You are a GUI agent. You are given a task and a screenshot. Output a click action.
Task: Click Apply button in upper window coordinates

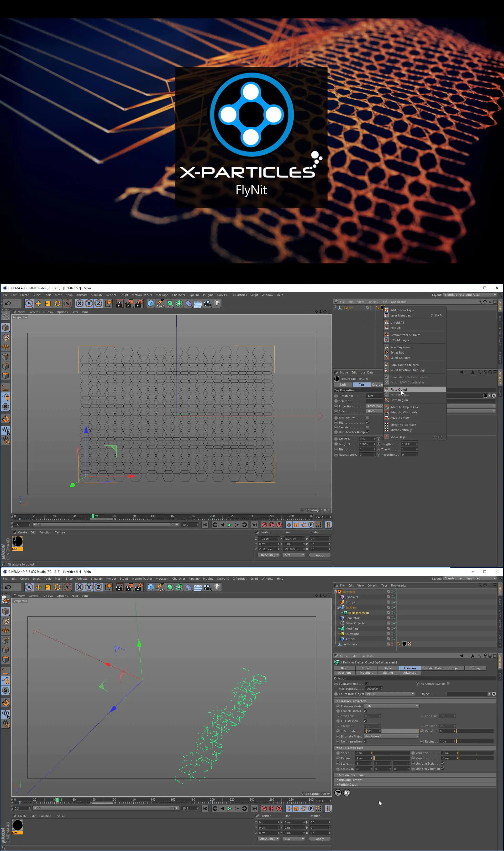pos(319,555)
